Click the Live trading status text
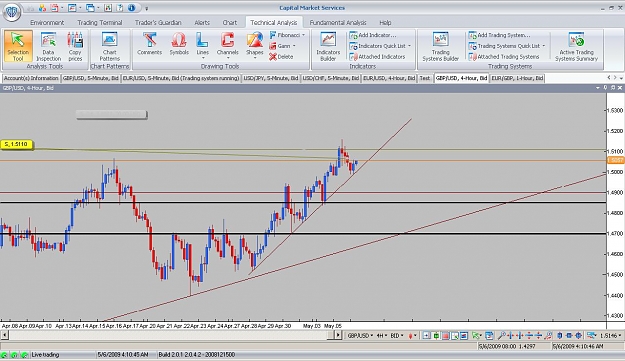This screenshot has width=625, height=361. coord(45,355)
